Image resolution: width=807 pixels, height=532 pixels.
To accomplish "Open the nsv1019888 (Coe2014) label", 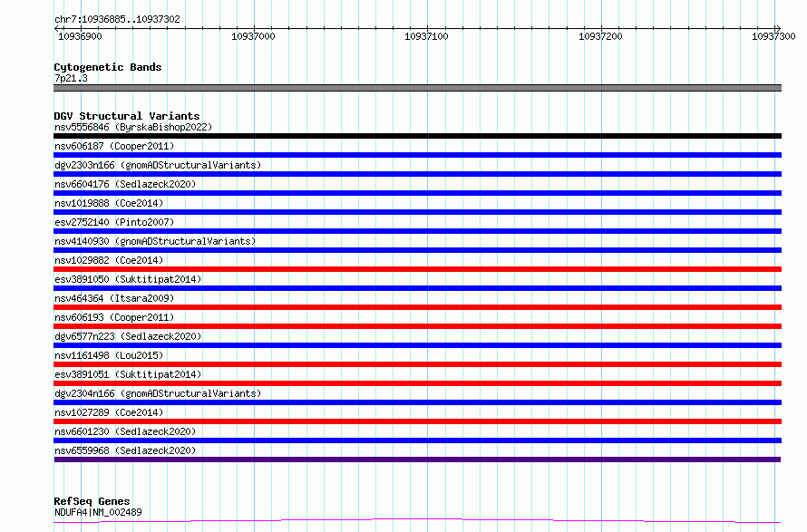I will 109,203.
